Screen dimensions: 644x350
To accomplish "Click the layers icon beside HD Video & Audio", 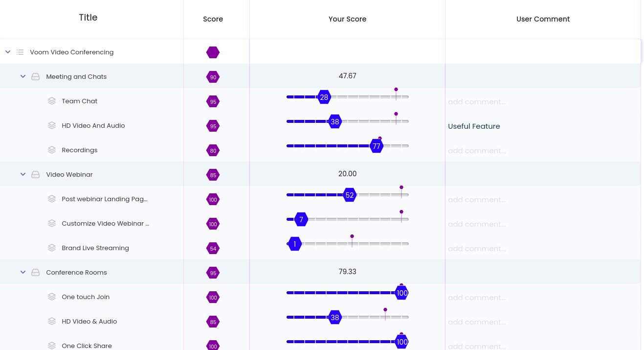I will point(52,321).
